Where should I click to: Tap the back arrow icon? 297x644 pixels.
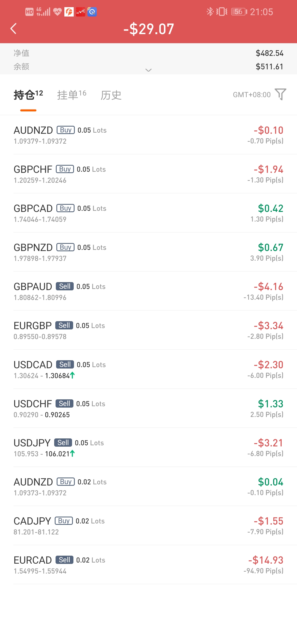[13, 28]
